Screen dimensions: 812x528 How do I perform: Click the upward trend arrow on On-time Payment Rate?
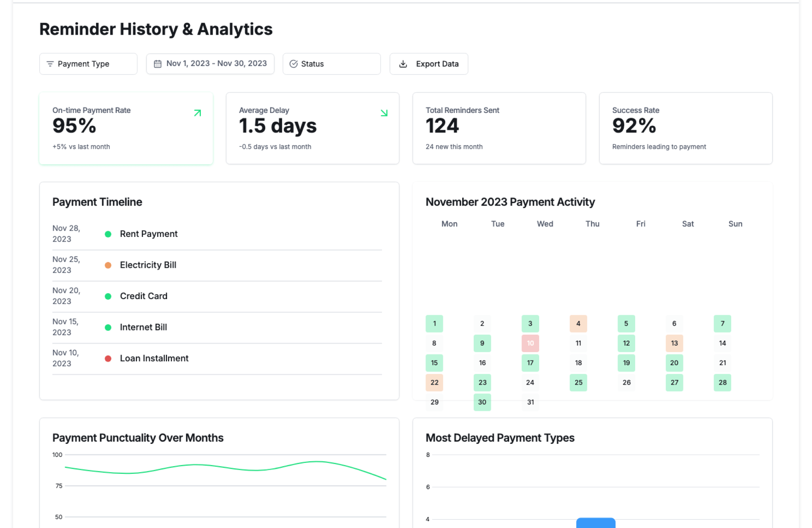point(197,113)
